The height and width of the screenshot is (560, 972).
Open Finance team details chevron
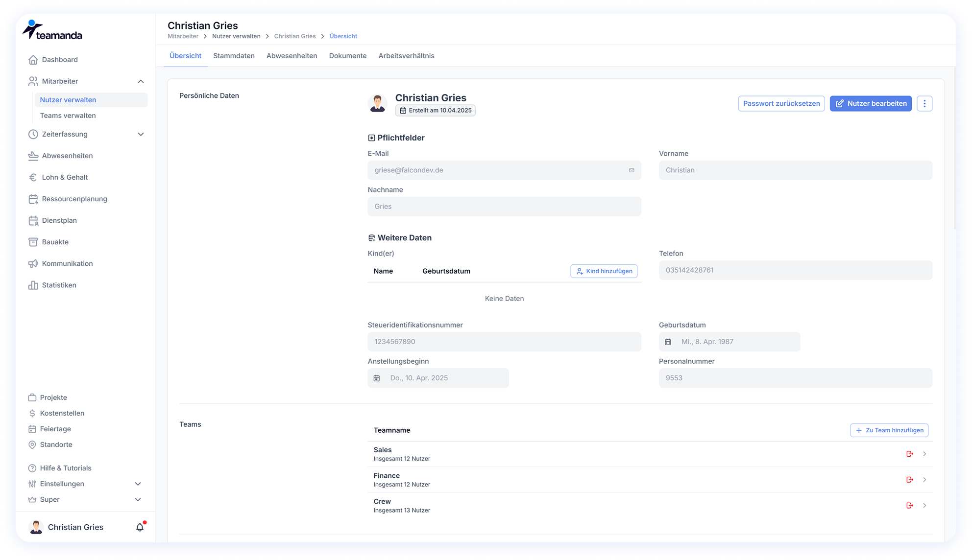click(924, 480)
